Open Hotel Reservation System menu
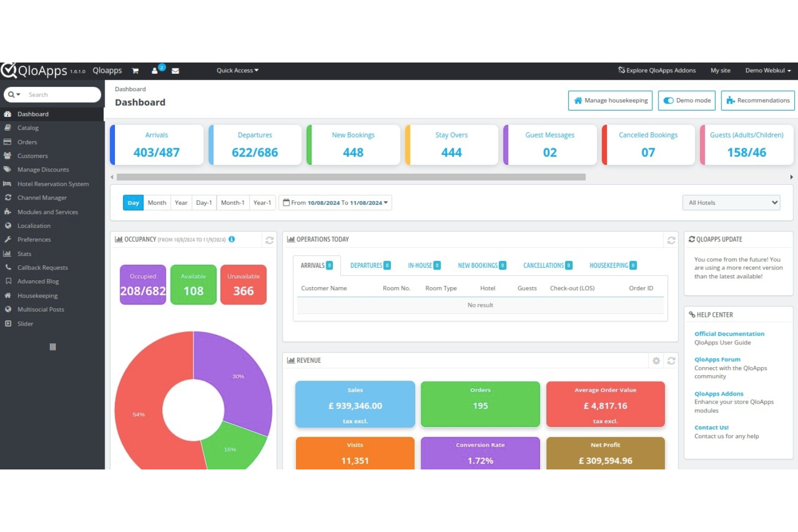The height and width of the screenshot is (532, 798). pyautogui.click(x=52, y=184)
